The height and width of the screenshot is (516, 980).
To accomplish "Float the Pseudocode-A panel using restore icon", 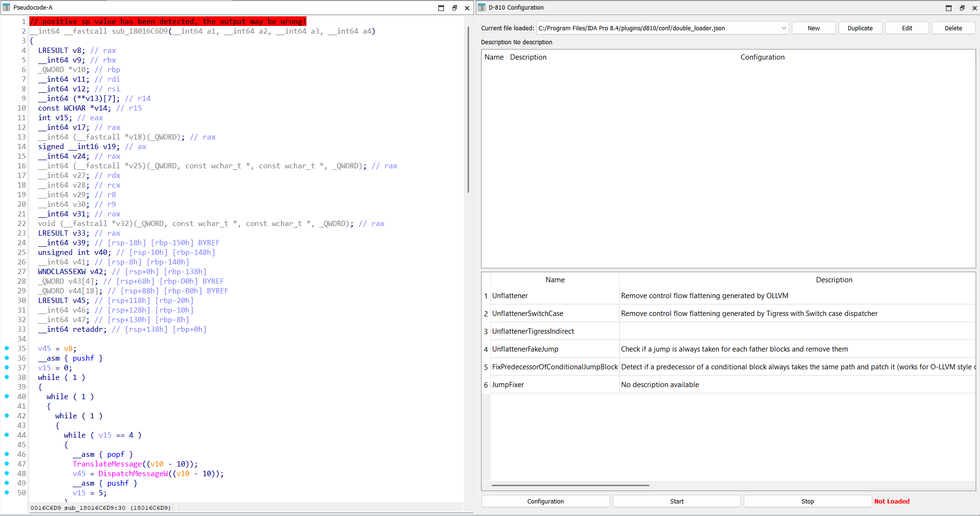I will pos(454,8).
